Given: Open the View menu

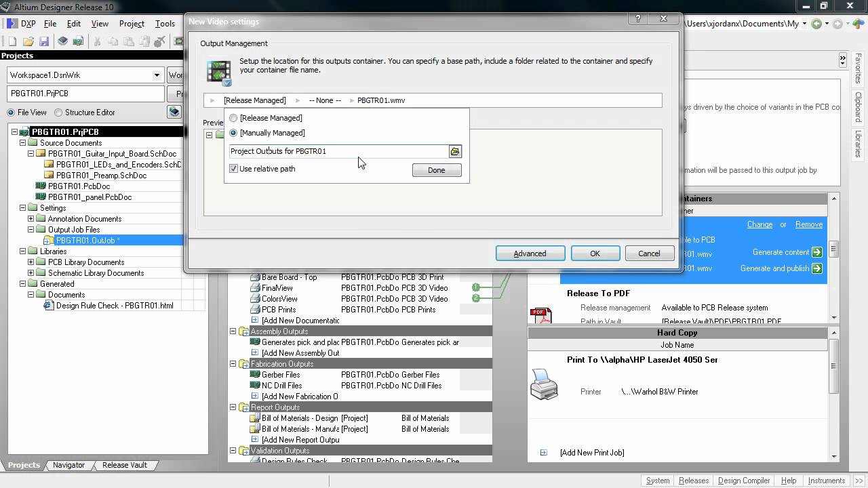Looking at the screenshot, I should pos(100,24).
